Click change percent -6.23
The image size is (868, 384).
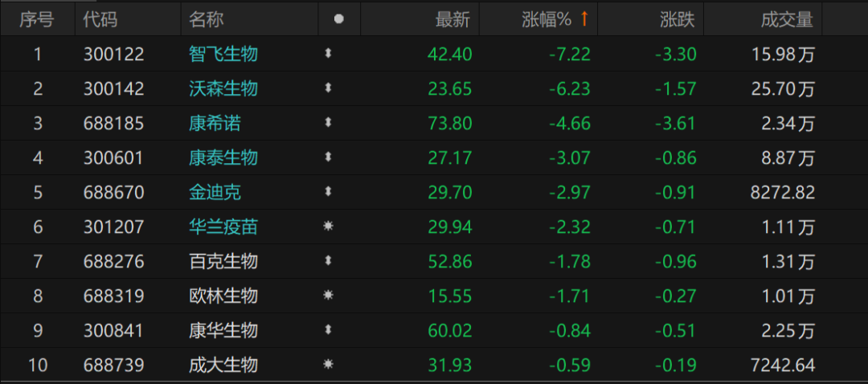tap(570, 88)
